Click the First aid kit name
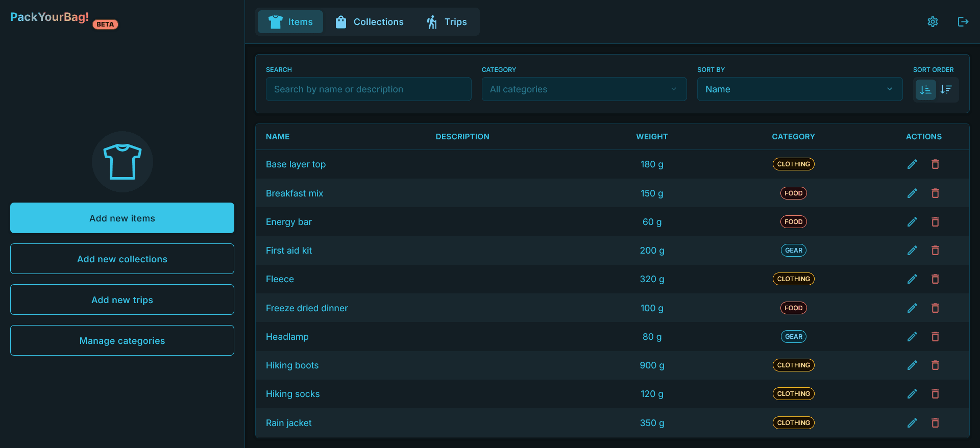The image size is (980, 448). click(288, 251)
